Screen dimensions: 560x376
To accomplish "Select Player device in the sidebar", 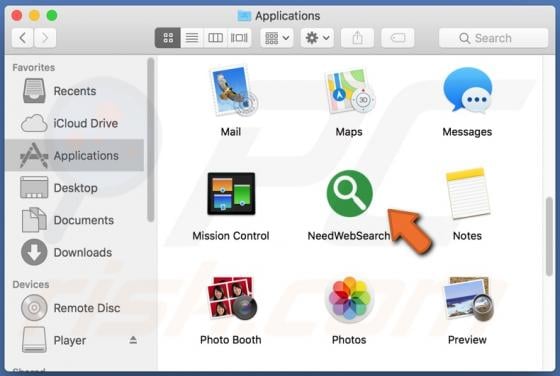I will (74, 340).
